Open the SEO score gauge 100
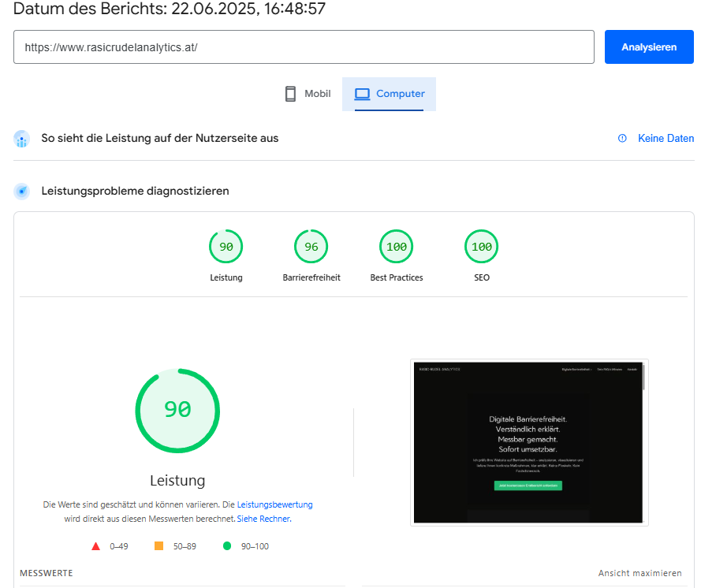Viewport: 701px width, 588px height. [x=482, y=247]
